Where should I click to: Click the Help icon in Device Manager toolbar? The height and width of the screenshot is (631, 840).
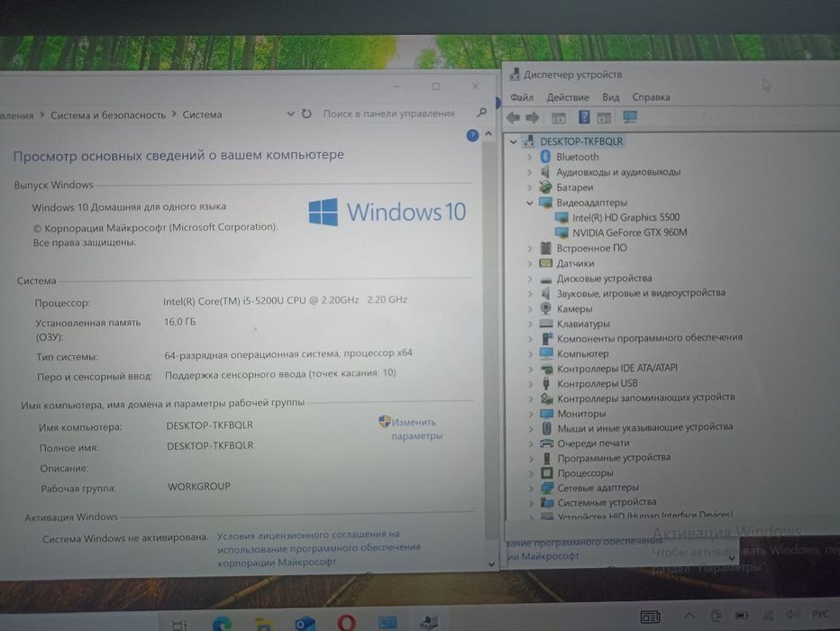[584, 117]
